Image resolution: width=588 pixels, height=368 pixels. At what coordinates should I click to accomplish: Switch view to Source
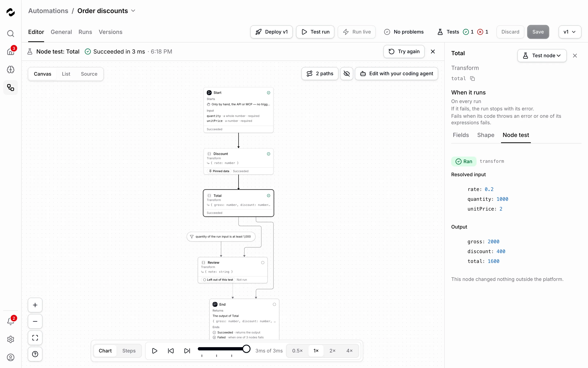[x=89, y=74]
